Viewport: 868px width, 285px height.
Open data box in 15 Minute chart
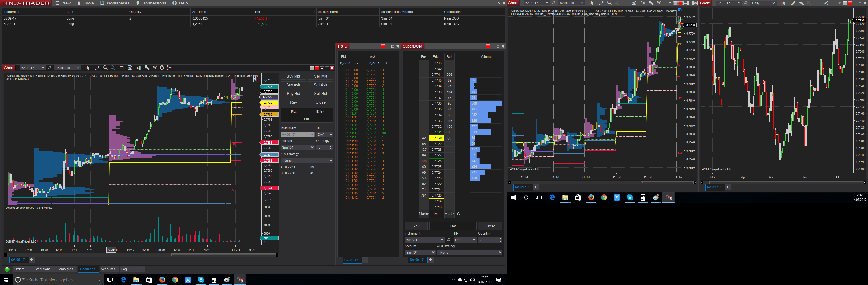click(130, 68)
